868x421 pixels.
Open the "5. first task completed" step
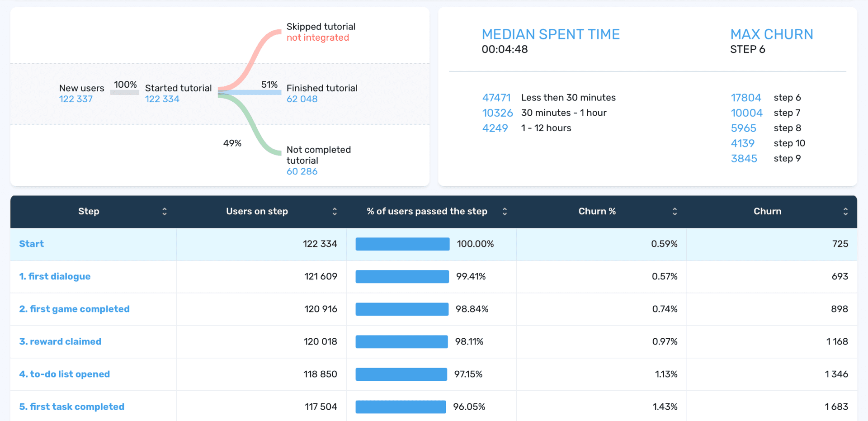[71, 407]
